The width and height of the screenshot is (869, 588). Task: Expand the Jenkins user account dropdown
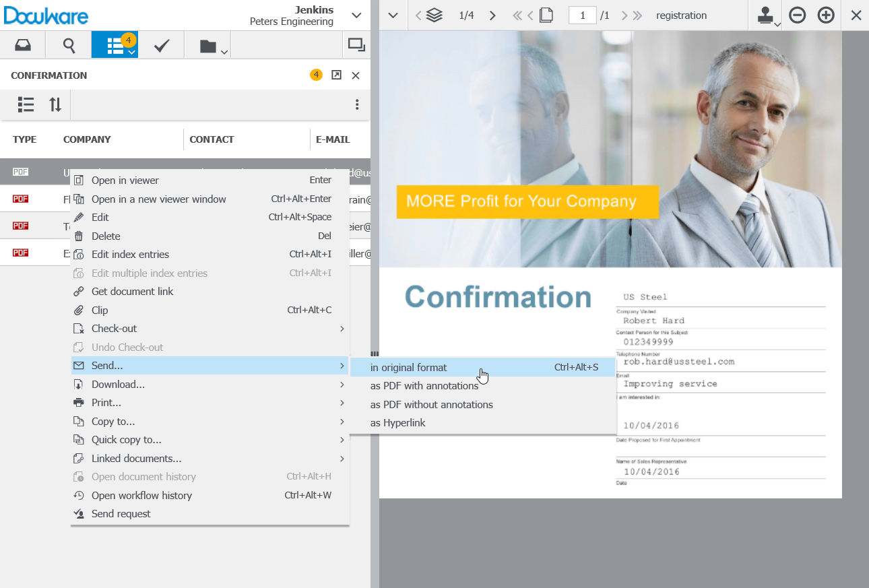click(x=356, y=14)
